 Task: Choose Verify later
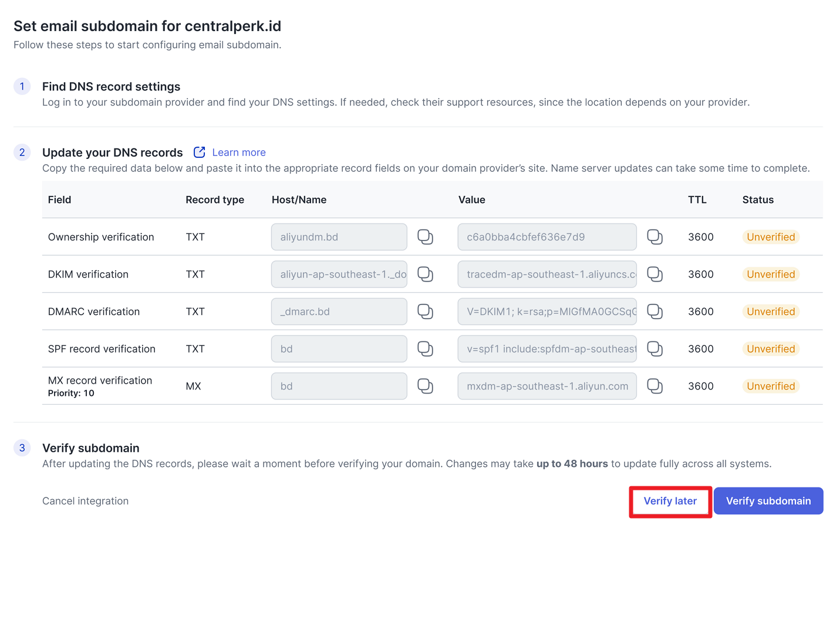pyautogui.click(x=670, y=501)
